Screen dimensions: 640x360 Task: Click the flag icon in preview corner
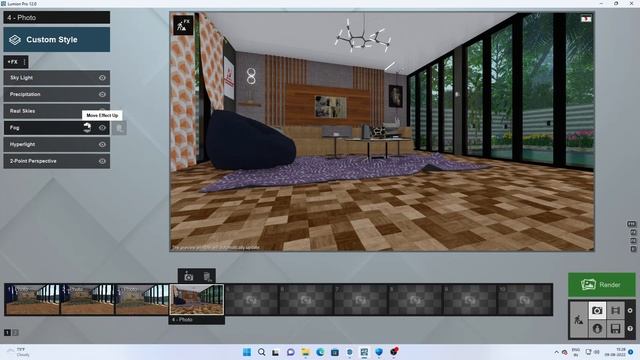click(x=586, y=19)
